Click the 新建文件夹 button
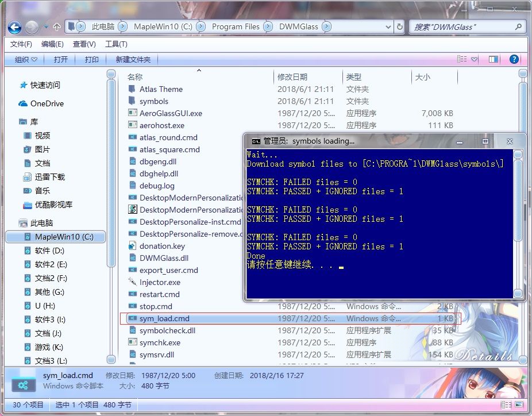Image resolution: width=532 pixels, height=416 pixels. (x=133, y=59)
